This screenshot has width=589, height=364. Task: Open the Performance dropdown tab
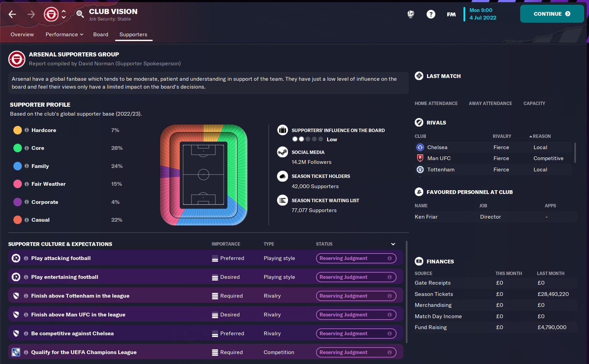pos(64,35)
